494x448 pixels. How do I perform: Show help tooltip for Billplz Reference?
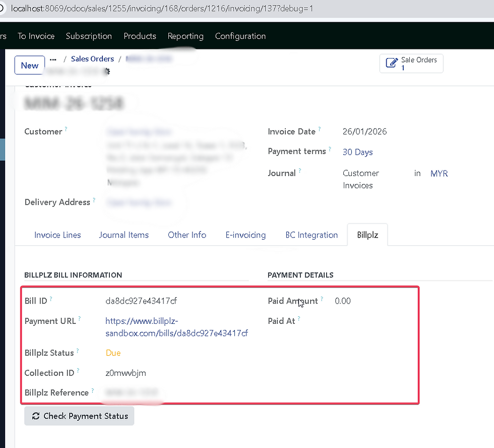point(93,390)
